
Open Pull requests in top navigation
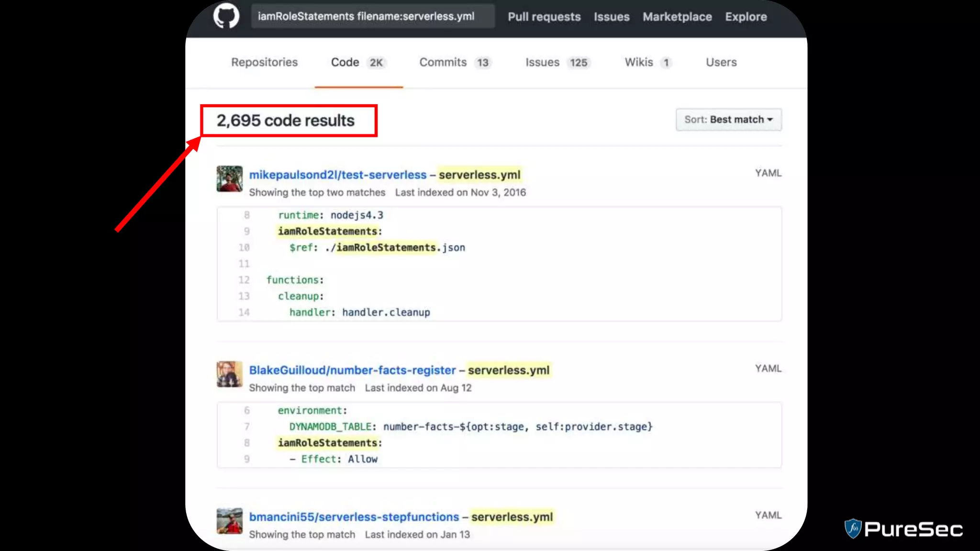544,17
